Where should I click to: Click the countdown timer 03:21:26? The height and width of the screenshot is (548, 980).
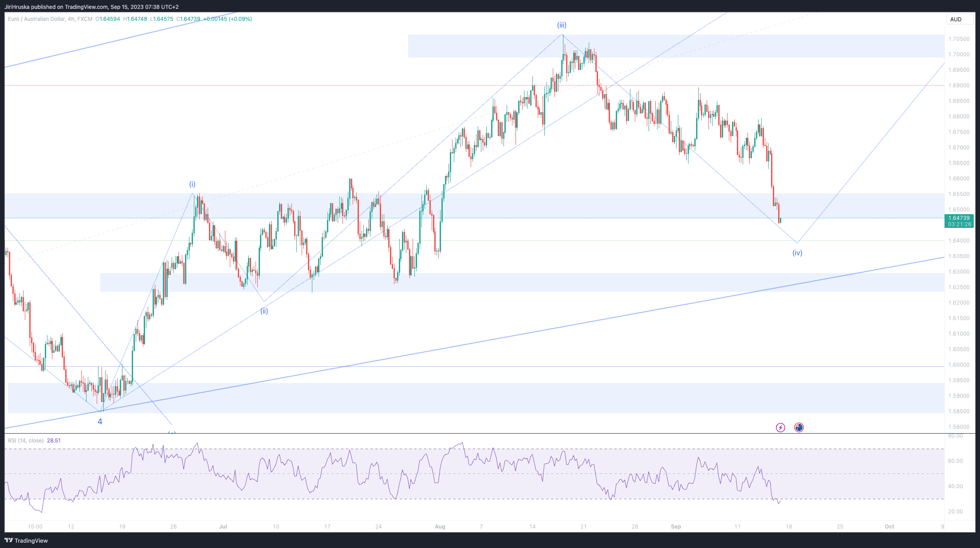pyautogui.click(x=959, y=224)
